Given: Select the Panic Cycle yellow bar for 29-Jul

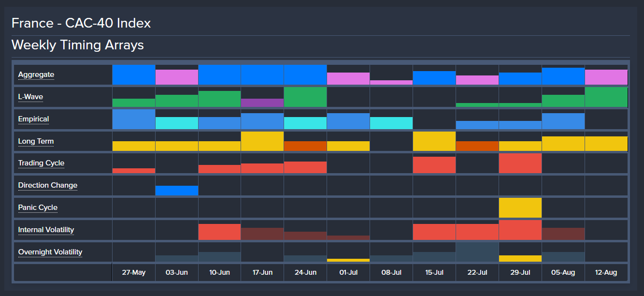Looking at the screenshot, I should pos(520,208).
